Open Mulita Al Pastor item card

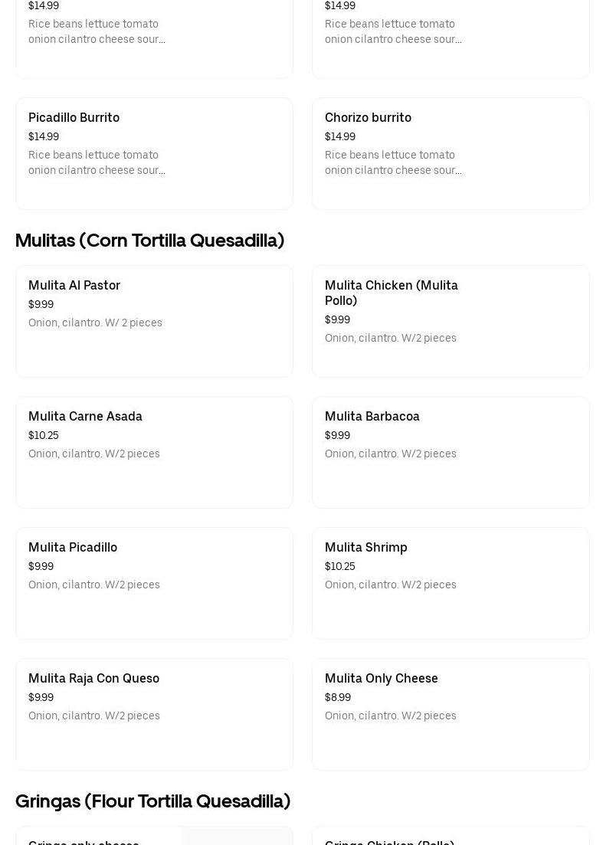click(74, 286)
